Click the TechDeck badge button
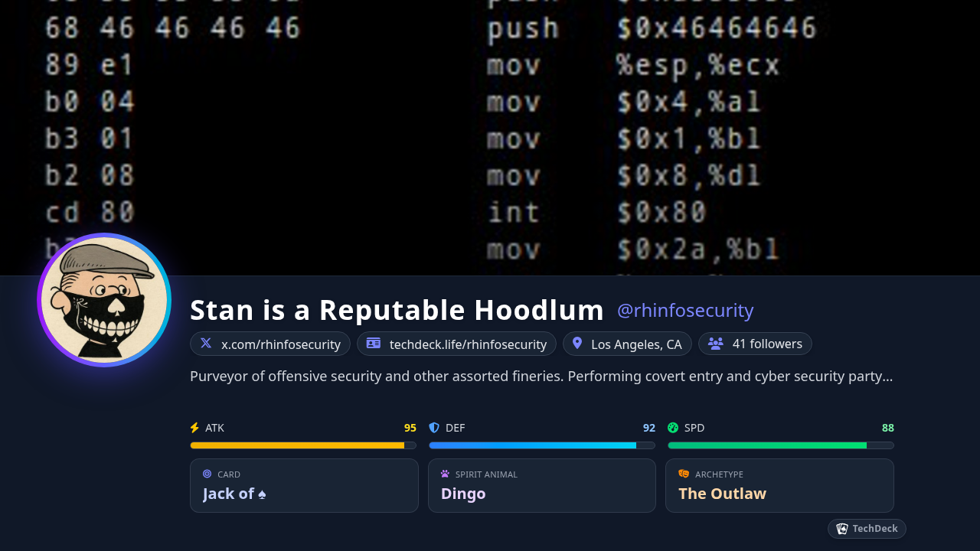This screenshot has width=980, height=551. tap(867, 529)
